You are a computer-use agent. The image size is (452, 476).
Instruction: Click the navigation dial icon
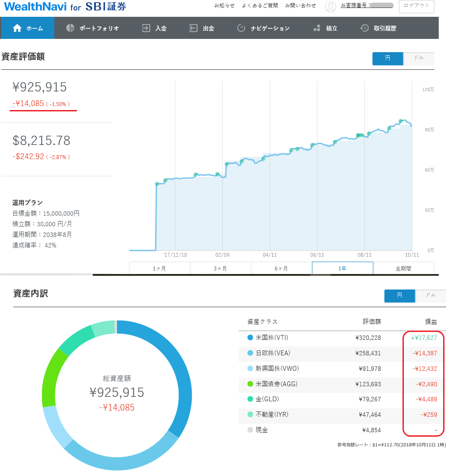pos(241,28)
